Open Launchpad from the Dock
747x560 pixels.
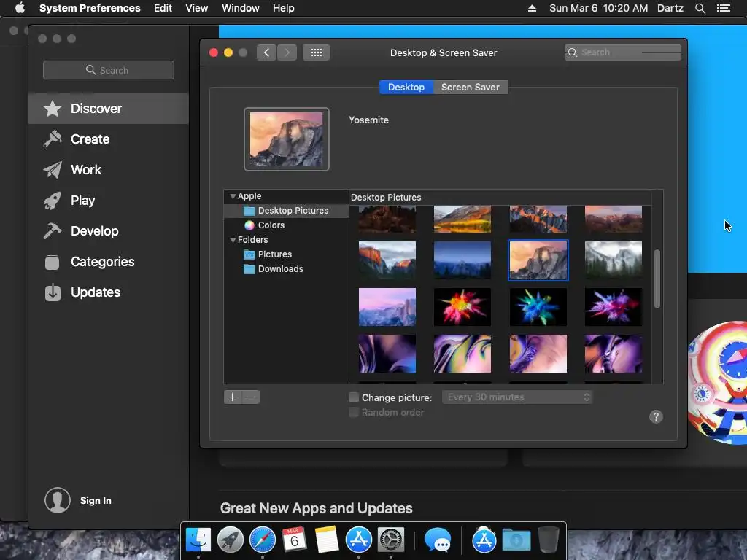click(x=231, y=540)
